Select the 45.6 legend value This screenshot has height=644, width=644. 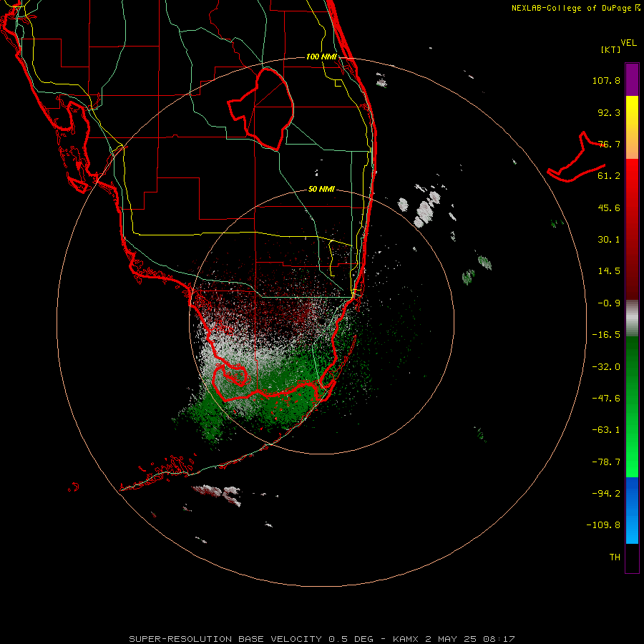609,208
